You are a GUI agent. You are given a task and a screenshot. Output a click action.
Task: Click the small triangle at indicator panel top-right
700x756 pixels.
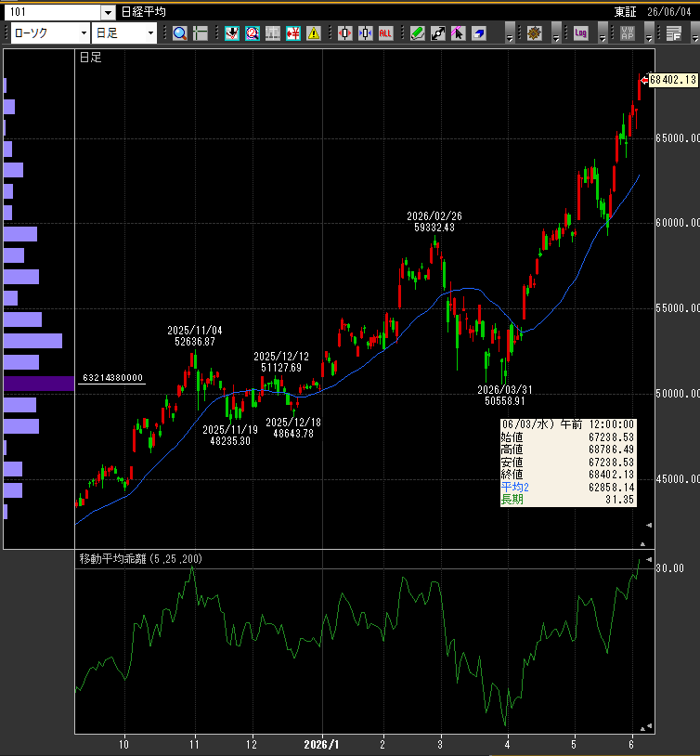click(649, 559)
